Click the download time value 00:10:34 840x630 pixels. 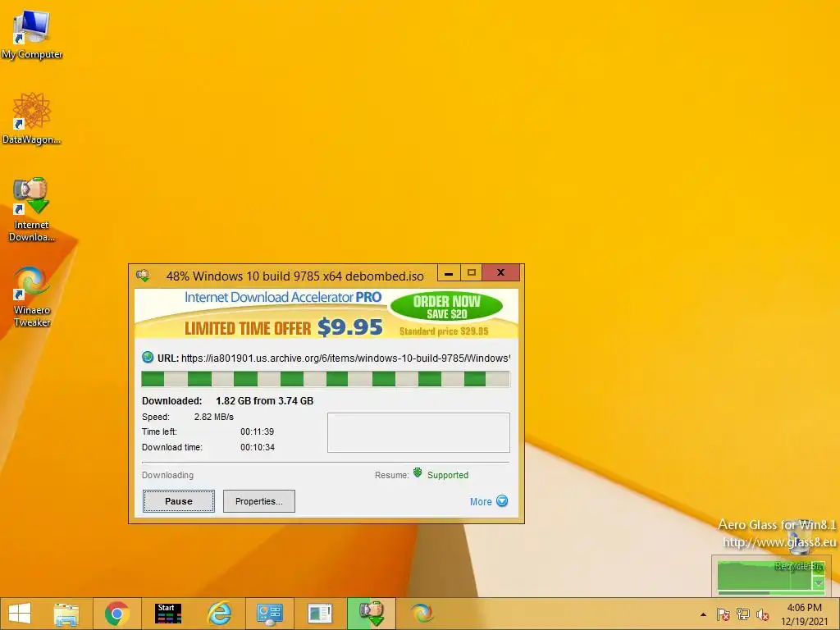tap(257, 447)
